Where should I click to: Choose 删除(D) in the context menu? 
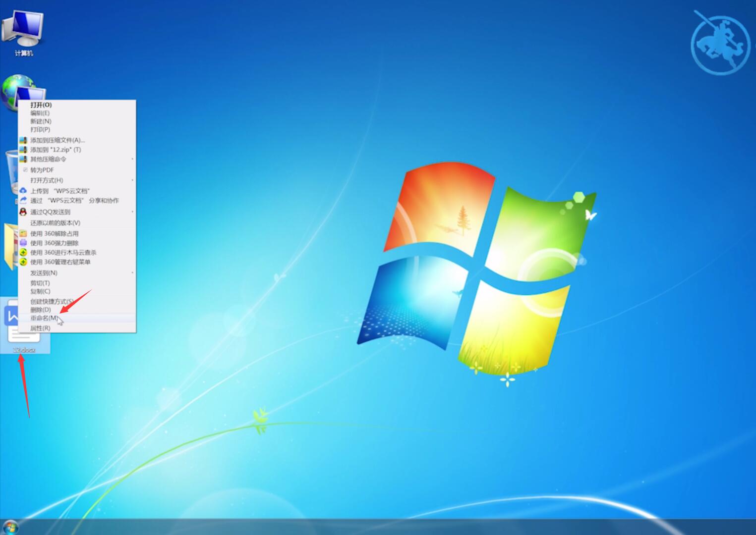point(77,310)
